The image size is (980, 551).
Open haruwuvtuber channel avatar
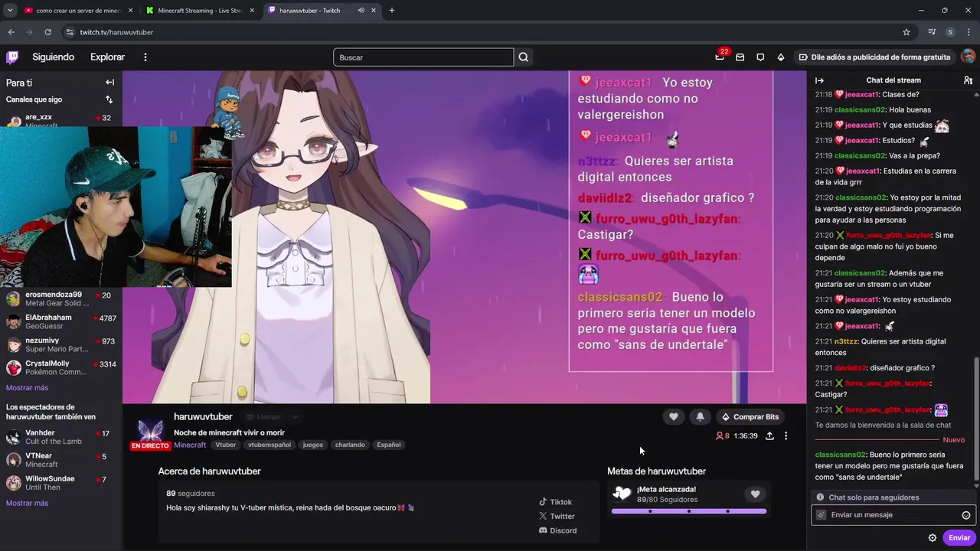point(149,431)
